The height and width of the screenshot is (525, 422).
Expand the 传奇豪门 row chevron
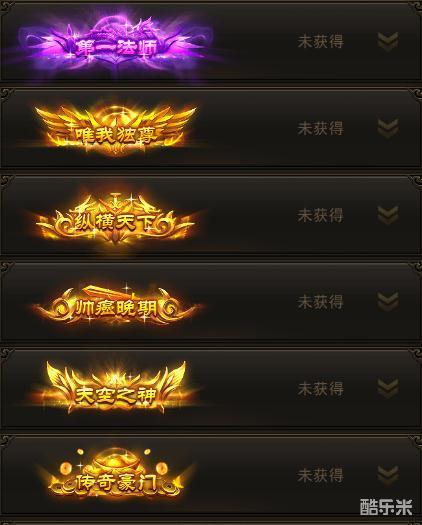coord(388,475)
